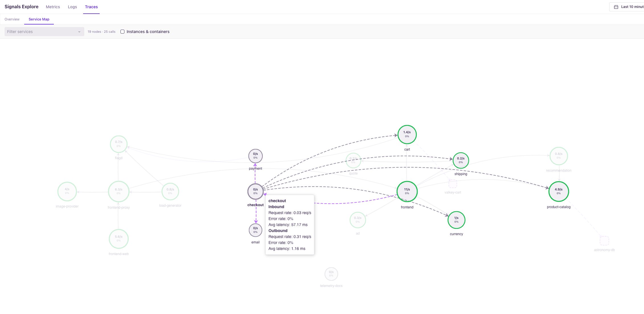
Task: Select the Service Map sub-tab
Action: coord(39,19)
